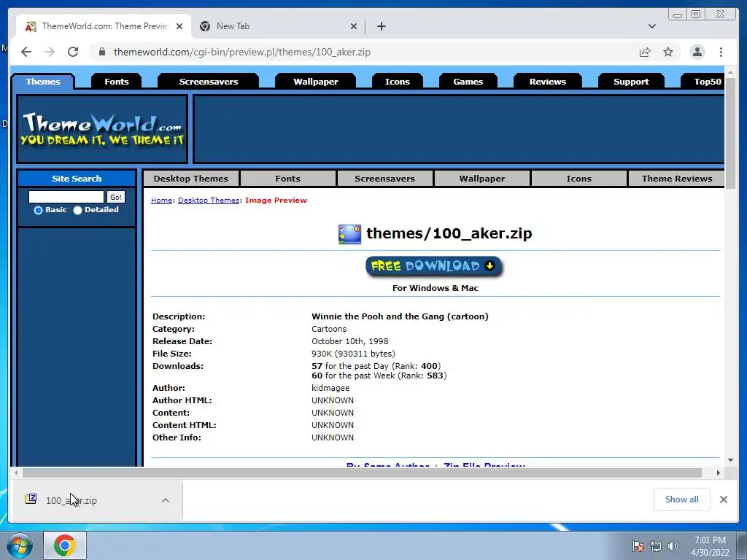Open Wallpaper gray menu button
The image size is (747, 560).
point(482,179)
